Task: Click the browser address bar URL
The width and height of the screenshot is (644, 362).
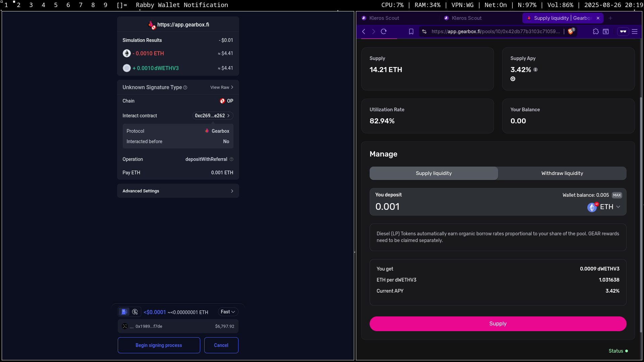Action: pos(495,32)
